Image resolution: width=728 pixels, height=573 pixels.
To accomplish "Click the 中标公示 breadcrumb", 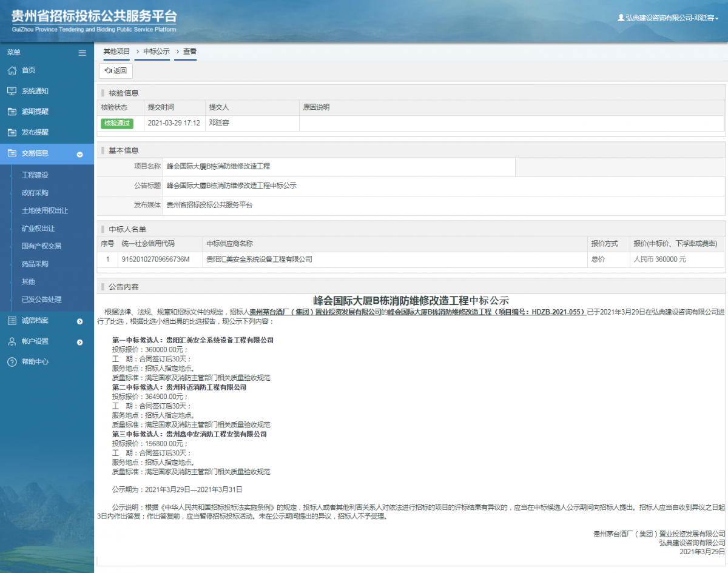I will click(157, 52).
